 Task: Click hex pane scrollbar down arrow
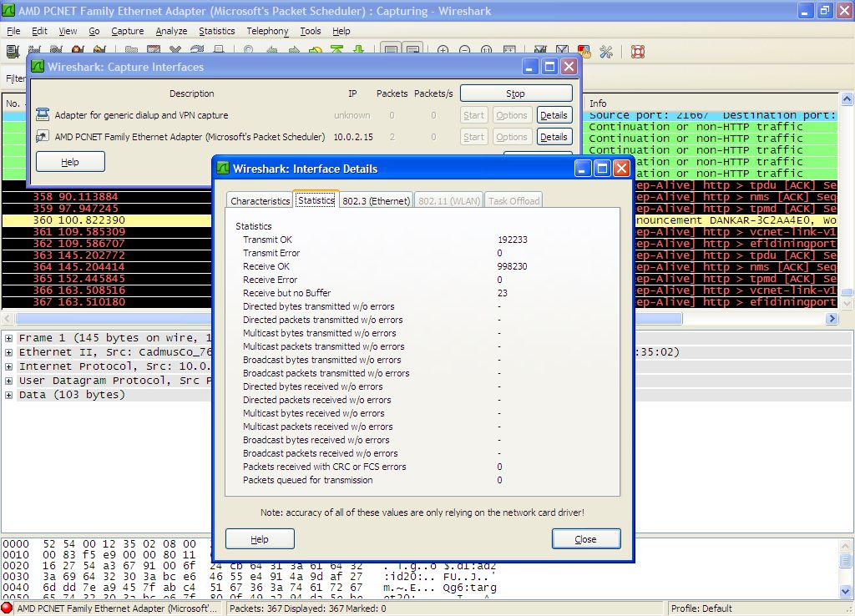(x=846, y=591)
